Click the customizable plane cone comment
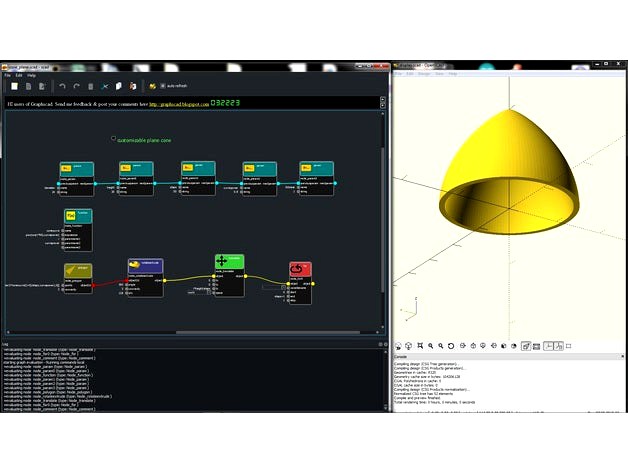Image resolution: width=628 pixels, height=472 pixels. pyautogui.click(x=144, y=139)
